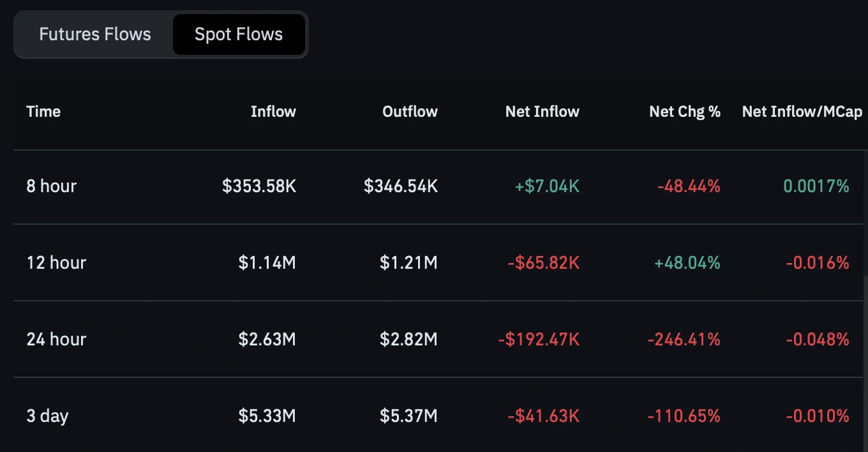Click the -0.010% Net Inflow/MCap value
Screen dimensions: 868x452
point(818,416)
